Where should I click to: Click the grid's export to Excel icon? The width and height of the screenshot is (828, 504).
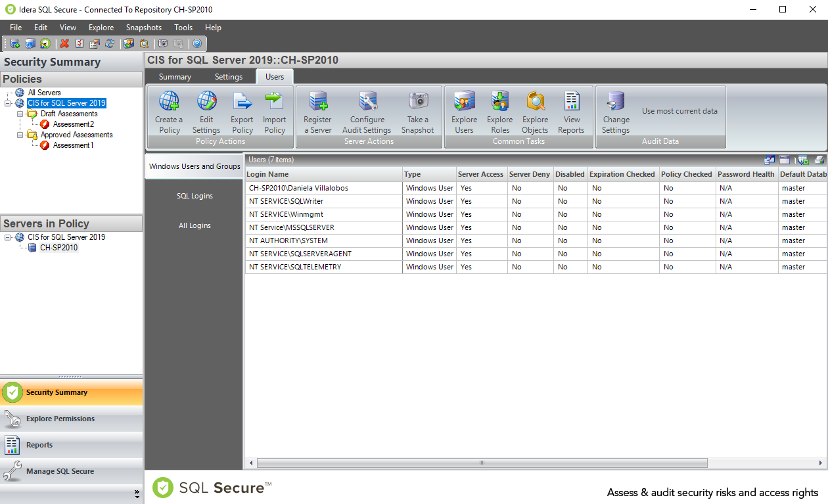(803, 160)
